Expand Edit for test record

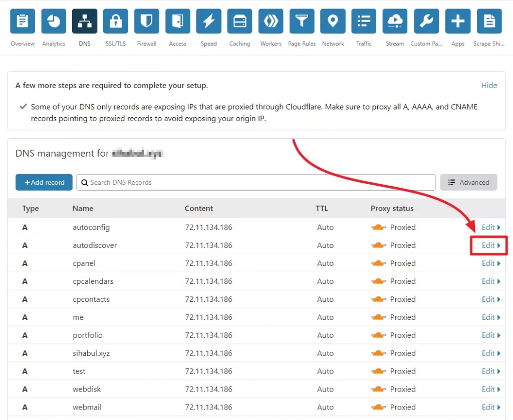[x=491, y=371]
